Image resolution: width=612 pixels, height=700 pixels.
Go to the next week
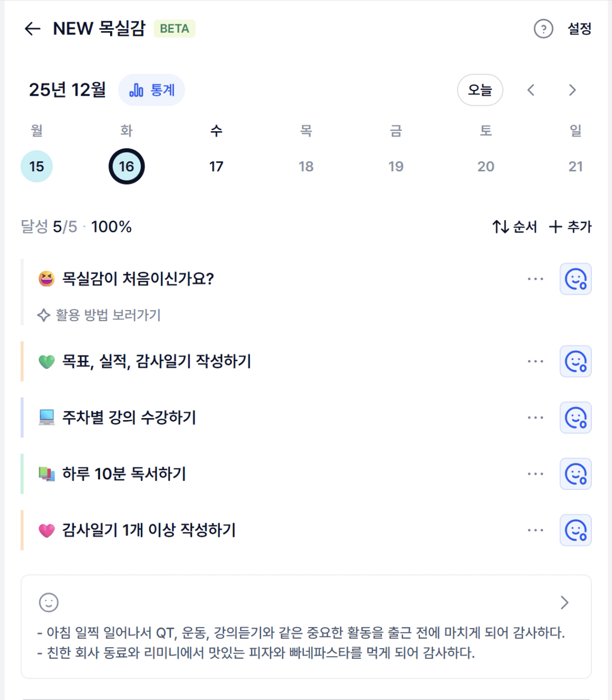(x=572, y=90)
